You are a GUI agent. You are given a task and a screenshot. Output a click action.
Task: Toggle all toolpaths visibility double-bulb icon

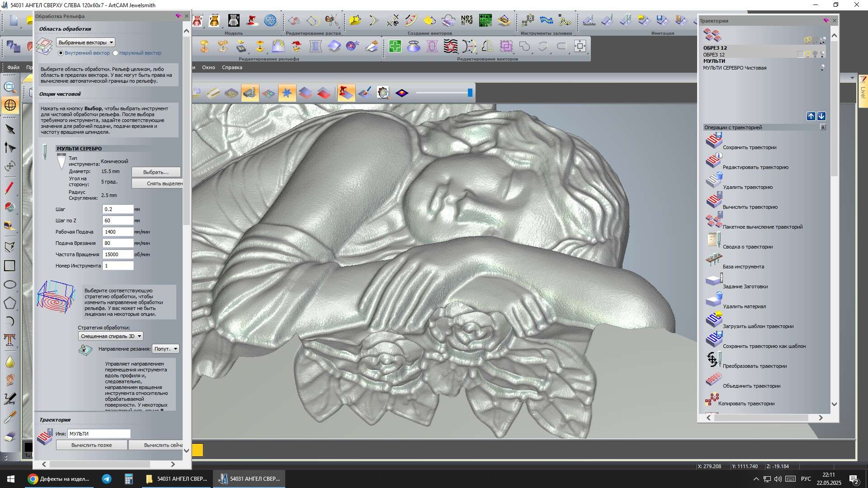[808, 40]
